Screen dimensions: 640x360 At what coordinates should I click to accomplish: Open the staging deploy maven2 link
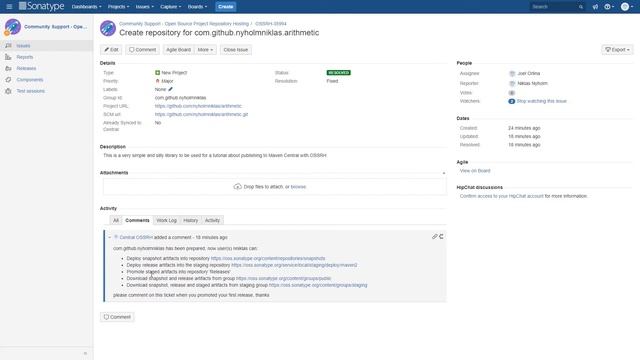pos(294,265)
